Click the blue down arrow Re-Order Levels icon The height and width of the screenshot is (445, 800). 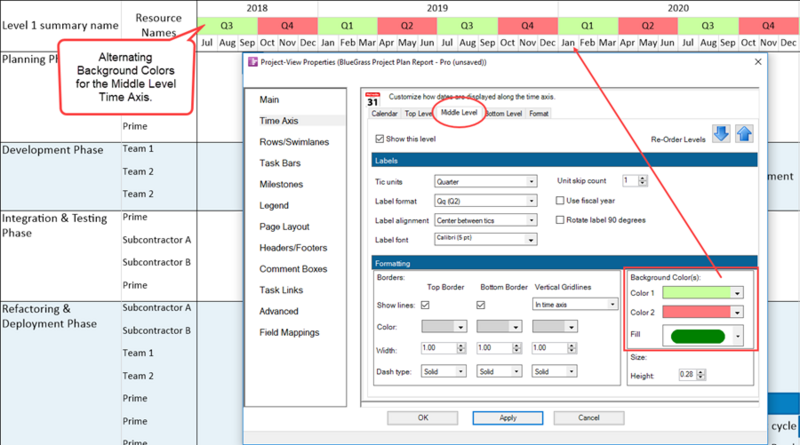[721, 134]
